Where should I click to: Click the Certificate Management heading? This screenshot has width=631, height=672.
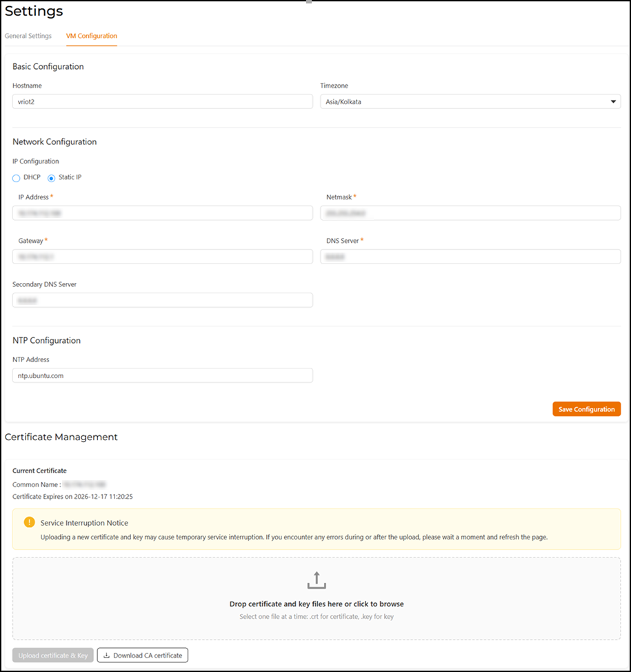(61, 437)
